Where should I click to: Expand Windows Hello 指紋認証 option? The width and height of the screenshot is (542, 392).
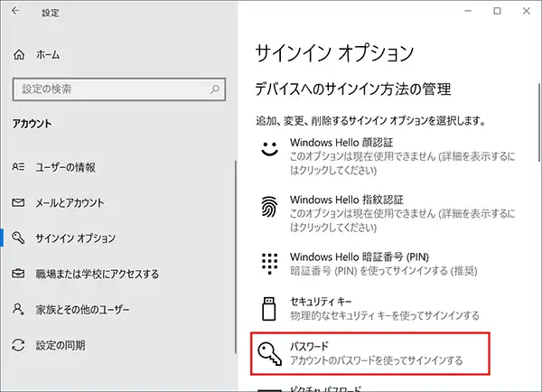[x=388, y=213]
